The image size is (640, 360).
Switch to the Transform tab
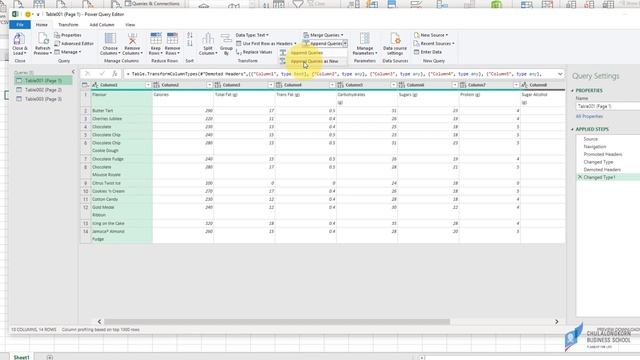[x=68, y=25]
